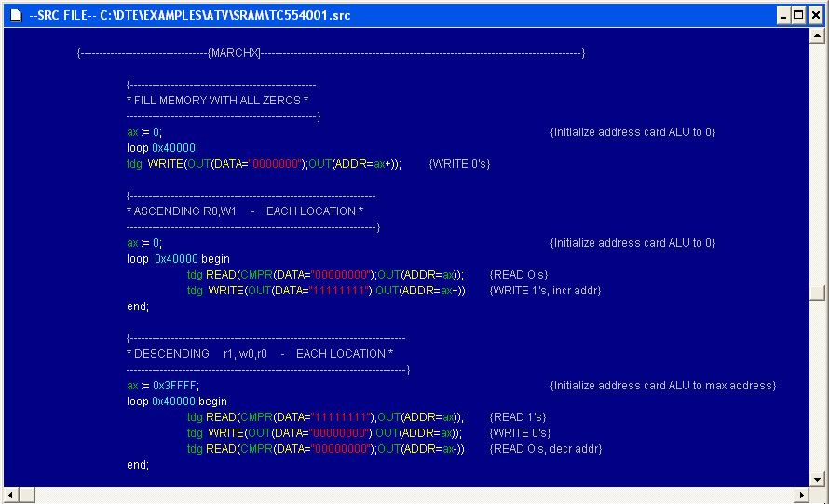Click the document icon in title bar

(x=17, y=15)
